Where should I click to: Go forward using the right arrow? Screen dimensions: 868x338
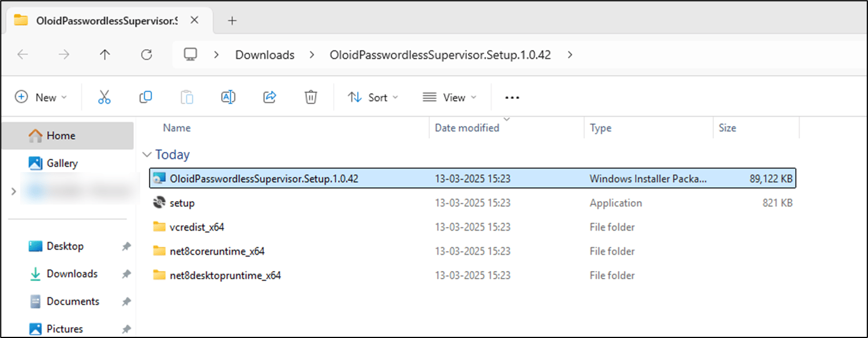pos(63,55)
